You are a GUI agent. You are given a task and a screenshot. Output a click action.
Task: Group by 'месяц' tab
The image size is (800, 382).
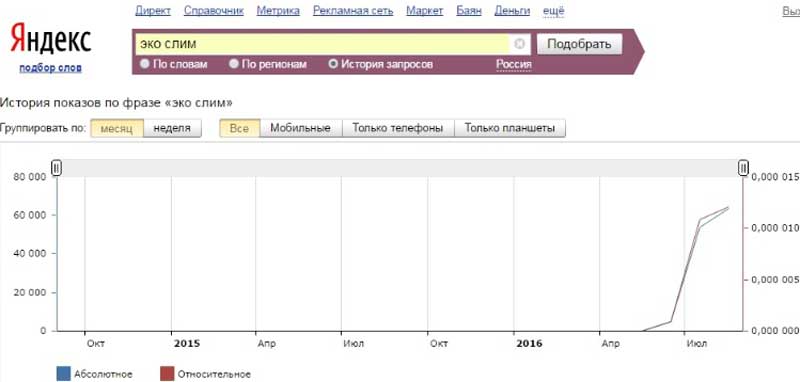click(x=117, y=129)
